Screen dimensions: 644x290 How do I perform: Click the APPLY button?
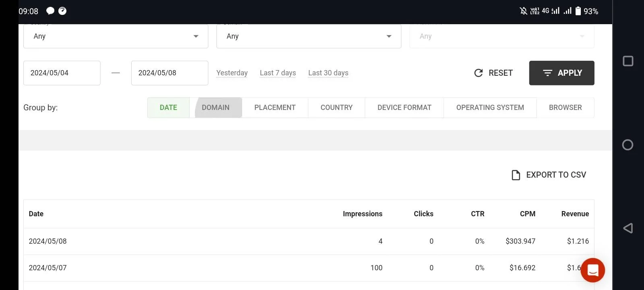(x=562, y=73)
